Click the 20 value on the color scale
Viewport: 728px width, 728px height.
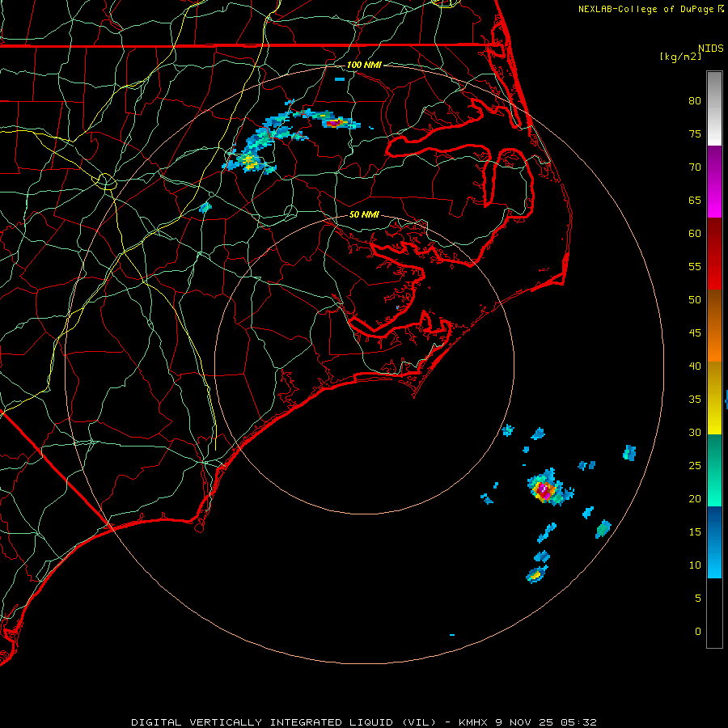pyautogui.click(x=695, y=499)
